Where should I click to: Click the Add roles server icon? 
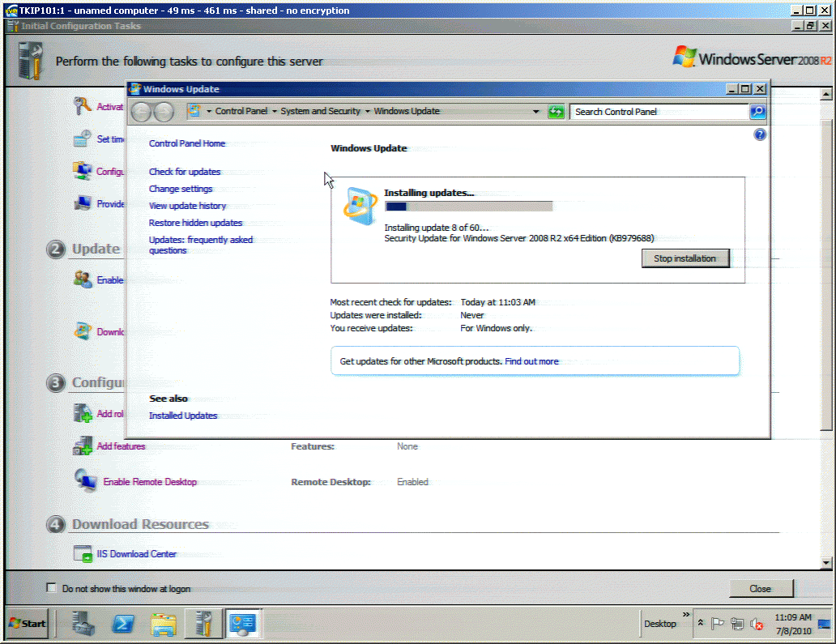83,413
